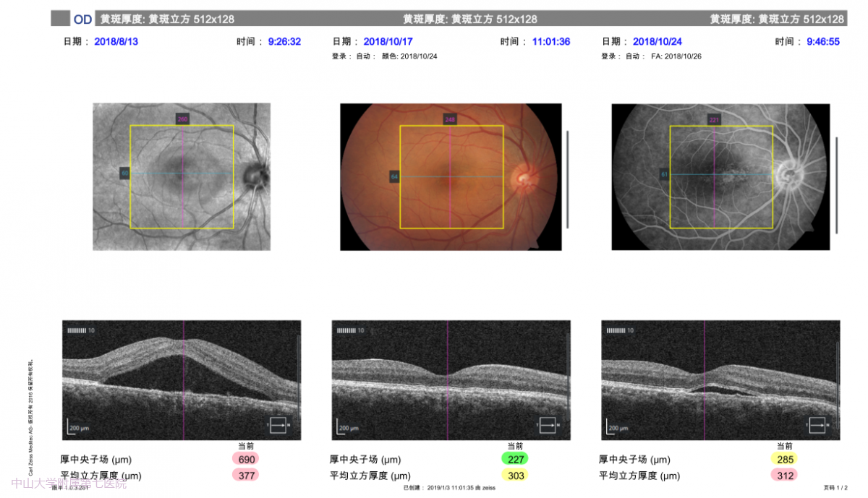868x498 pixels.
Task: Click the T-to-N direction icon in the 2018/10/24 B-scan
Action: 819,426
